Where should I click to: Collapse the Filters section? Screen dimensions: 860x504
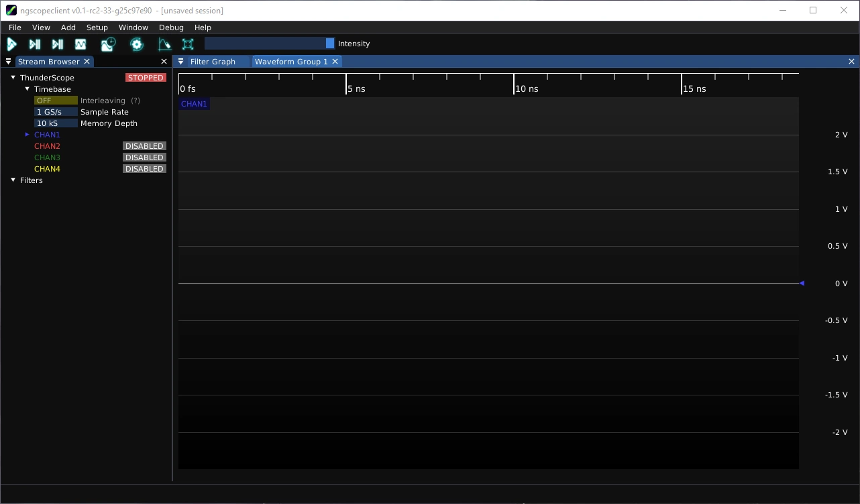12,180
